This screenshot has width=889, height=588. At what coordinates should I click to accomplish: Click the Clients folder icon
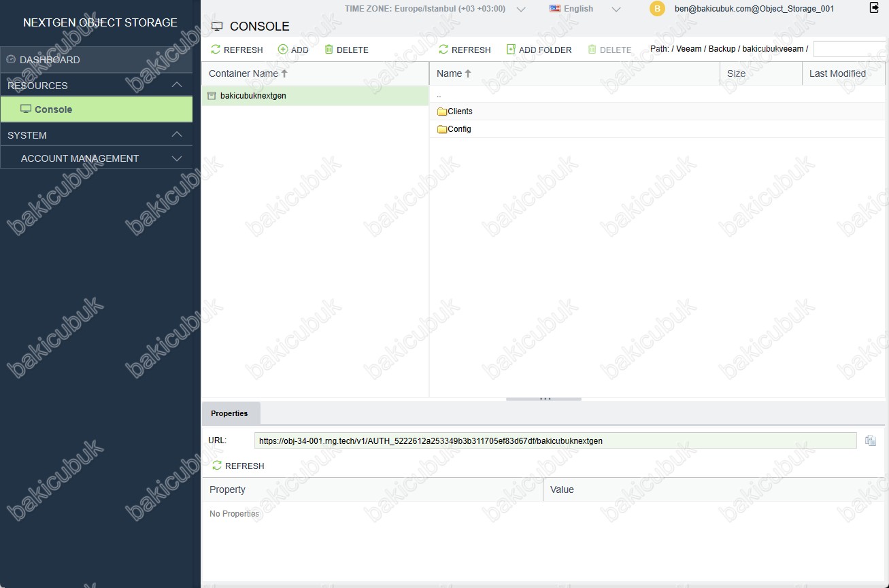coord(442,111)
